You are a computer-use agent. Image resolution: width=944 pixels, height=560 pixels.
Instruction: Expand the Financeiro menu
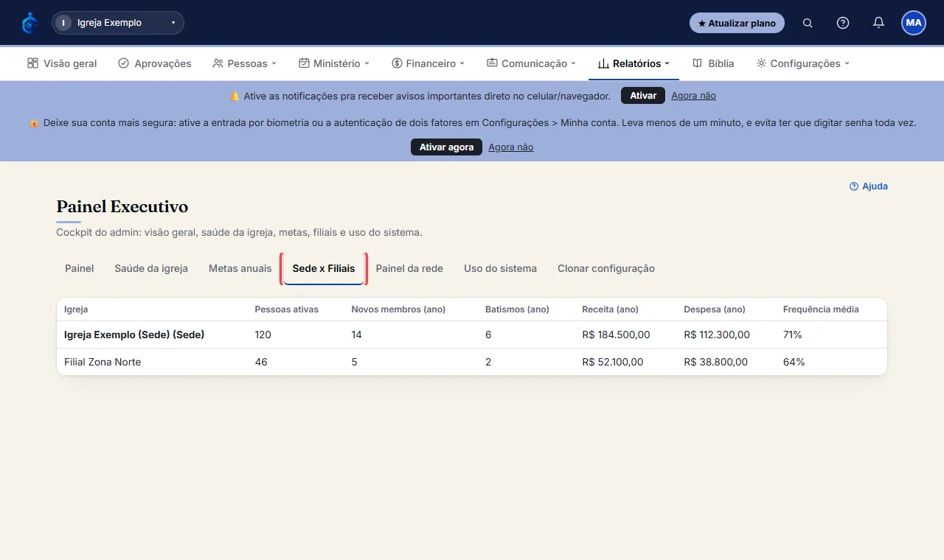pos(428,63)
